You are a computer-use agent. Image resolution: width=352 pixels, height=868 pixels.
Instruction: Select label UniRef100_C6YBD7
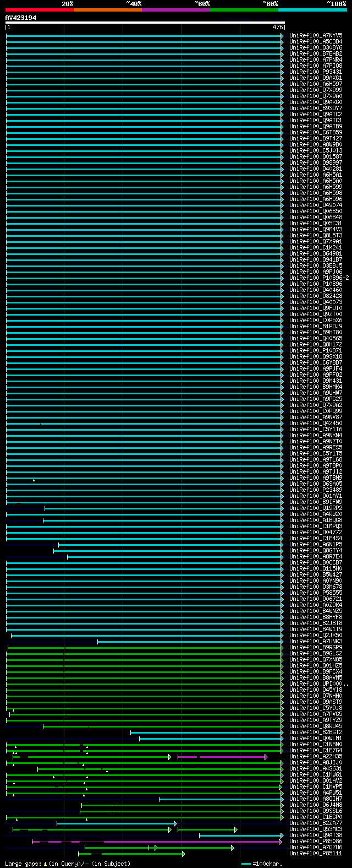click(x=316, y=362)
